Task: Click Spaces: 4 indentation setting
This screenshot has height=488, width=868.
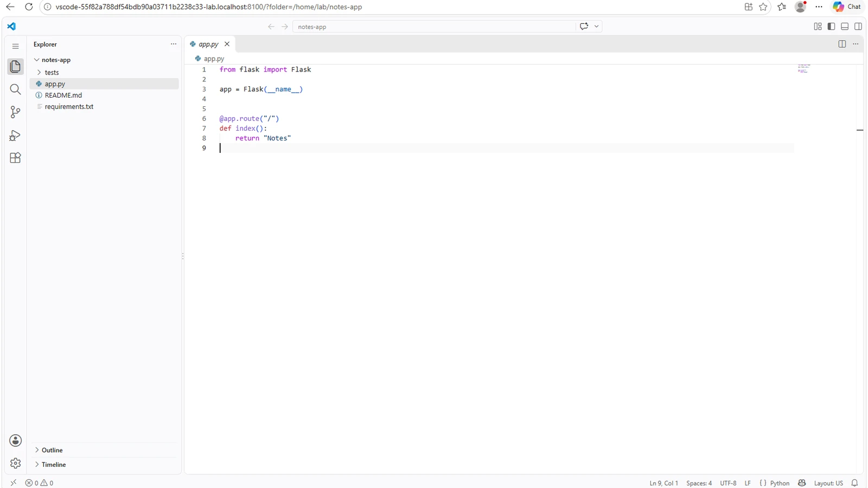Action: [x=699, y=483]
